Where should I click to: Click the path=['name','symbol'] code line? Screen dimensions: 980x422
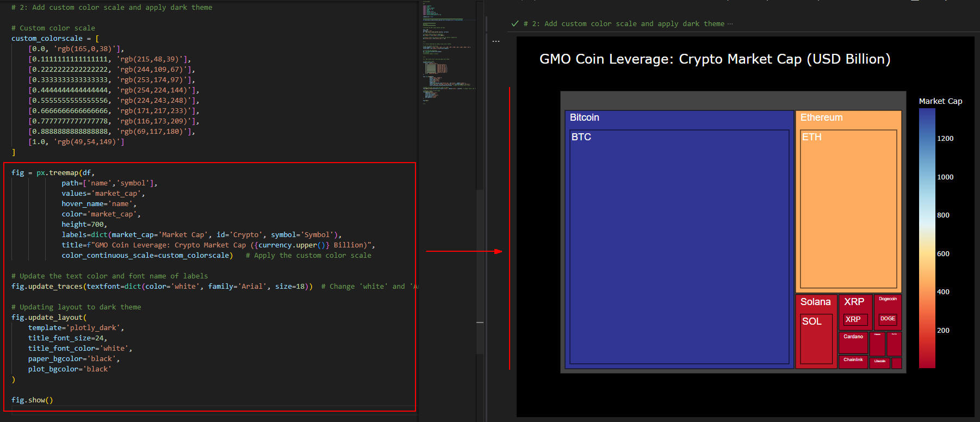109,183
